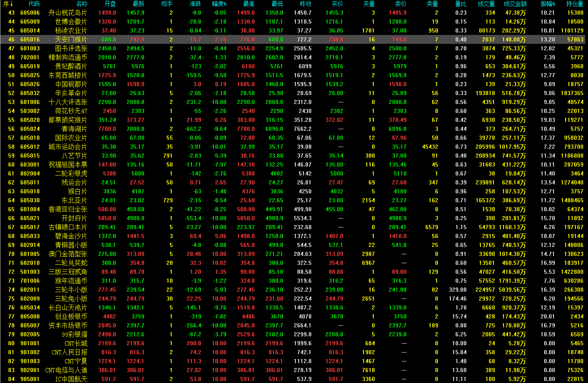Sort the table by 最新 price
This screenshot has width=588, height=383.
tap(138, 4)
